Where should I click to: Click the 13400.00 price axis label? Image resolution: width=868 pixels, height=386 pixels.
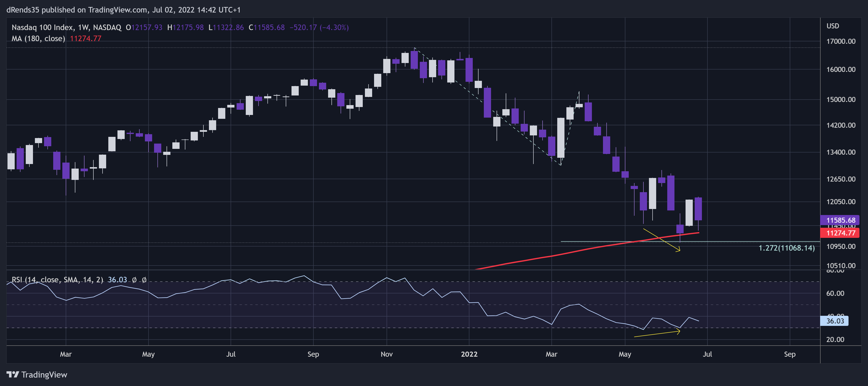coord(841,152)
